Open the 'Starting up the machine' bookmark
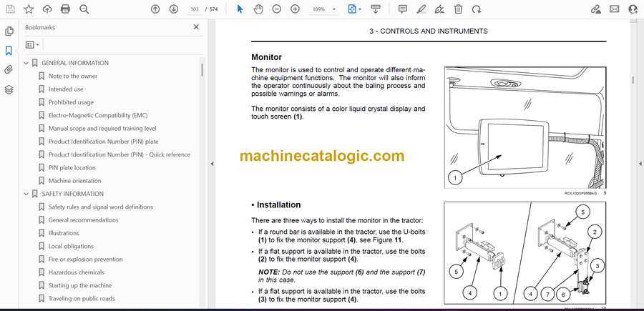Viewport: 644px width, 311px height. point(80,285)
